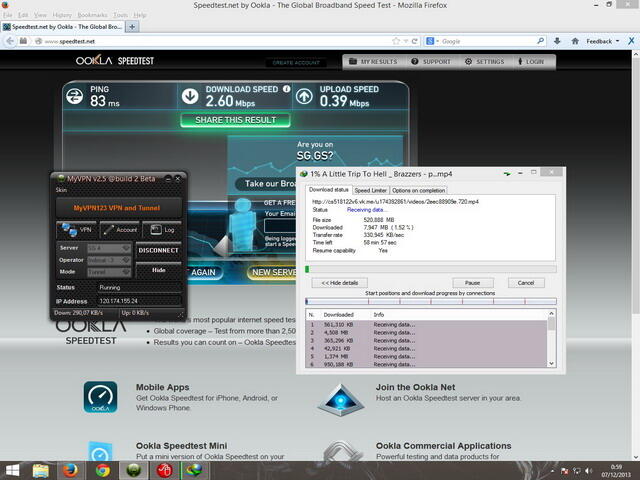This screenshot has height=480, width=640.
Task: Open the download speed info icon
Action: click(287, 89)
